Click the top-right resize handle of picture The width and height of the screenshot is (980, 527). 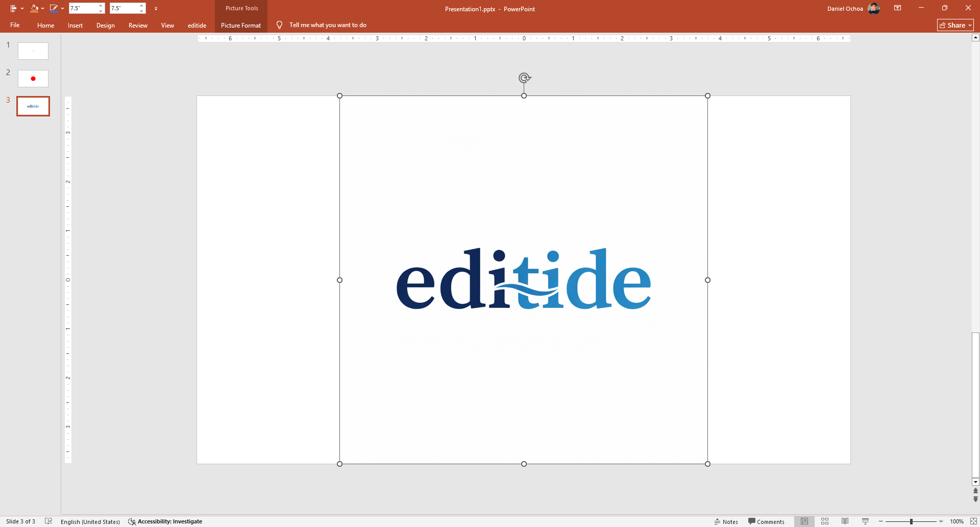click(707, 95)
